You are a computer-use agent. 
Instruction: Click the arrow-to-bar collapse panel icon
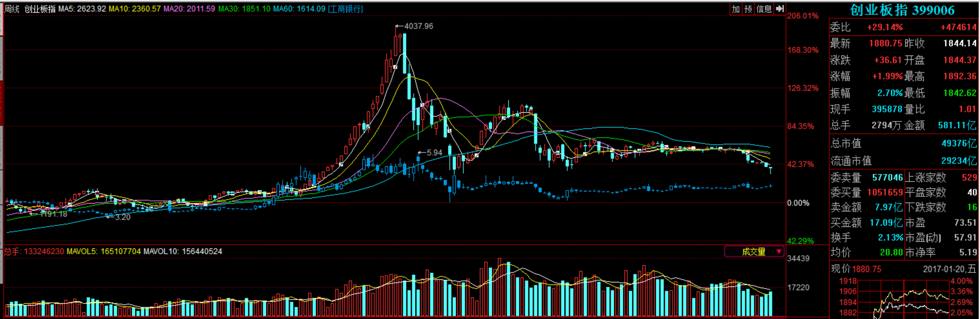pos(780,9)
